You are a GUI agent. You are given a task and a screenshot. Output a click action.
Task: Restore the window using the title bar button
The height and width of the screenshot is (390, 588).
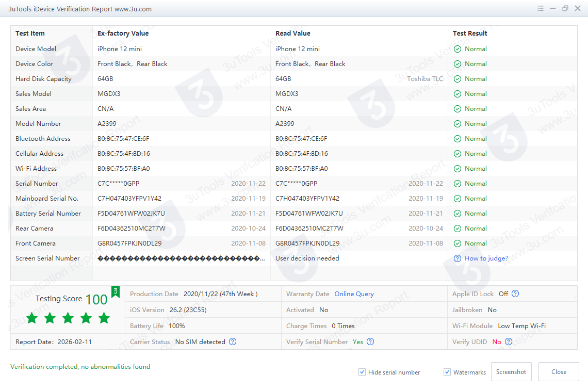(565, 9)
